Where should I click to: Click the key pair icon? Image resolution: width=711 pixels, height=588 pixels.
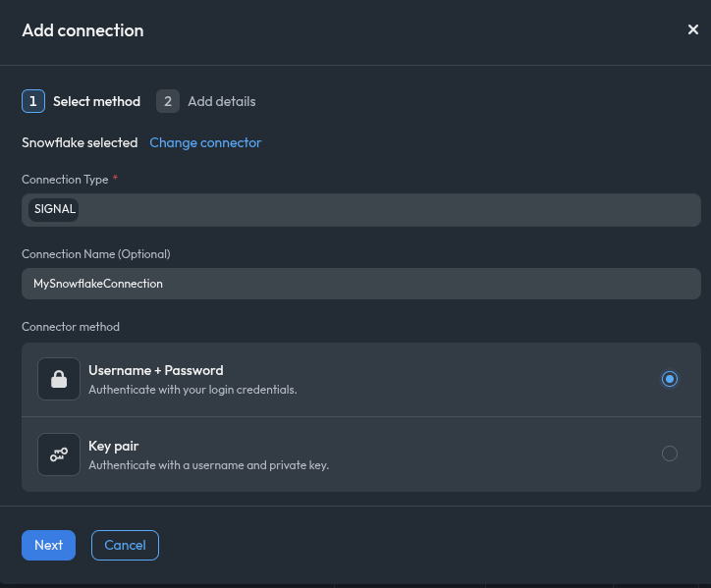pyautogui.click(x=59, y=454)
